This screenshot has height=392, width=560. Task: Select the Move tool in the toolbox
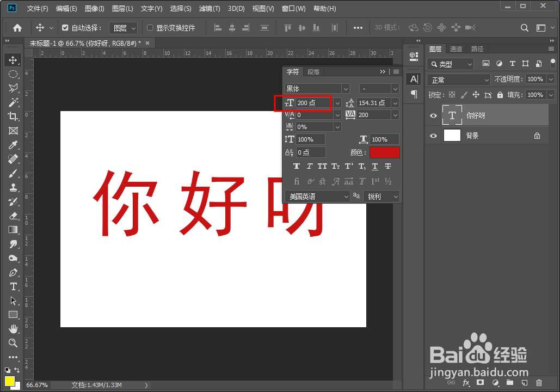coord(13,60)
